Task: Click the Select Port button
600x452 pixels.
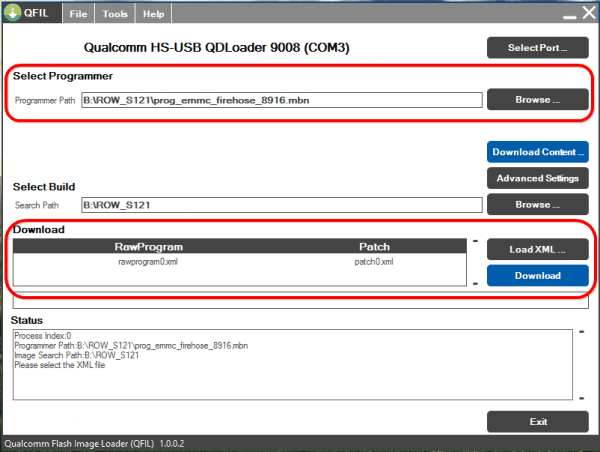Action: [x=538, y=48]
